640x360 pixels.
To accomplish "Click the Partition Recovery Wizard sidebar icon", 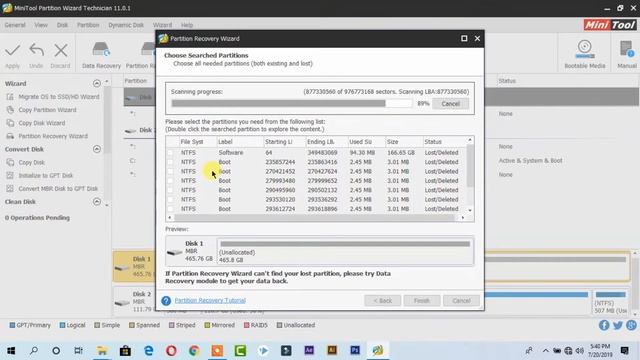I will pos(10,136).
